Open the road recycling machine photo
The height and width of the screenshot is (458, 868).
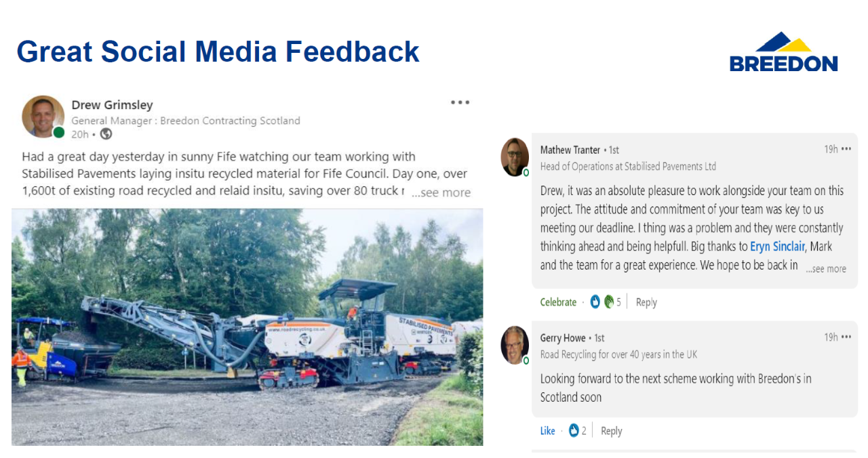pos(247,327)
